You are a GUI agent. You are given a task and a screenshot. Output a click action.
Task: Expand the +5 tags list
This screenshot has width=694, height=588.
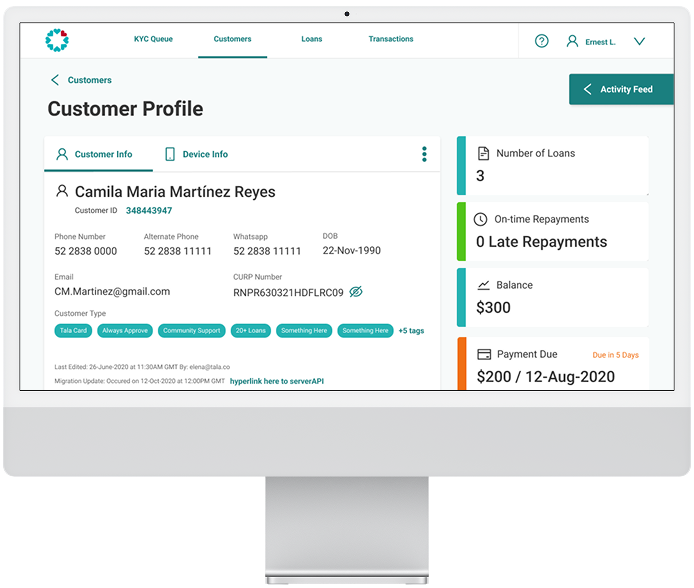(x=411, y=331)
